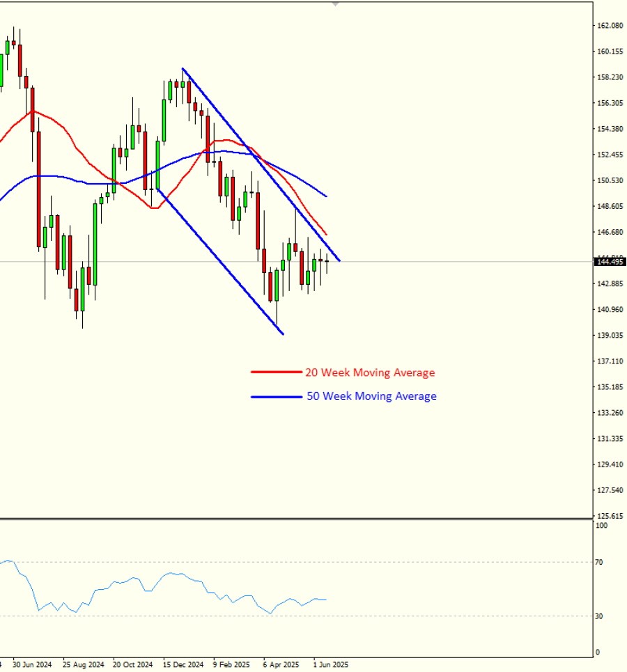The height and width of the screenshot is (672, 627).
Task: Click the blue 50-week legend line sample
Action: pyautogui.click(x=277, y=396)
